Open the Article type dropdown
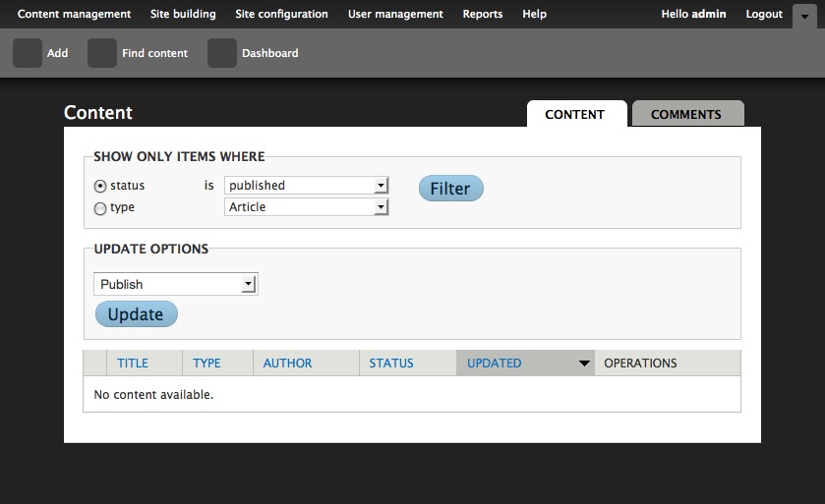825x504 pixels. coord(306,207)
